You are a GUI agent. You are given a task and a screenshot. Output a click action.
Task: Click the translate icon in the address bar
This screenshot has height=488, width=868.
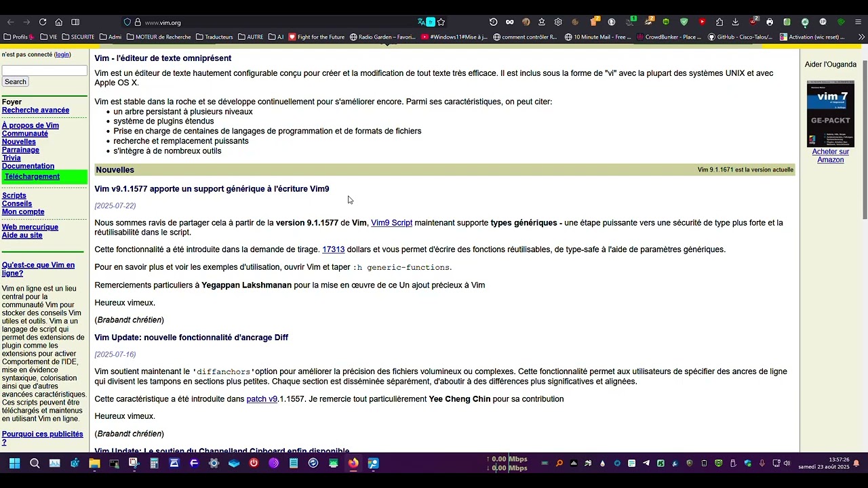click(x=421, y=22)
